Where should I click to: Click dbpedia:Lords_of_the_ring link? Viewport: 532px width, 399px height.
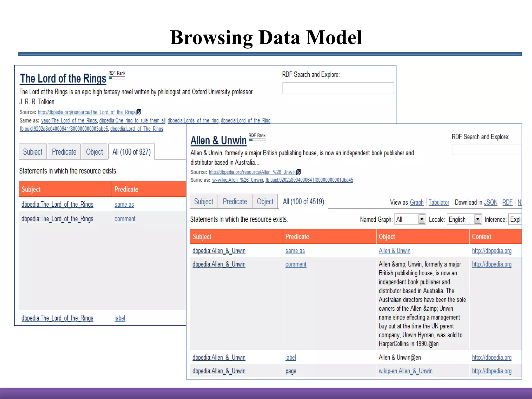coord(193,121)
